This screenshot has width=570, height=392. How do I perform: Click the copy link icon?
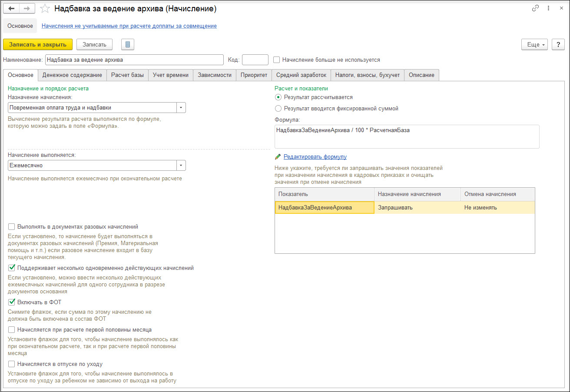pos(535,9)
